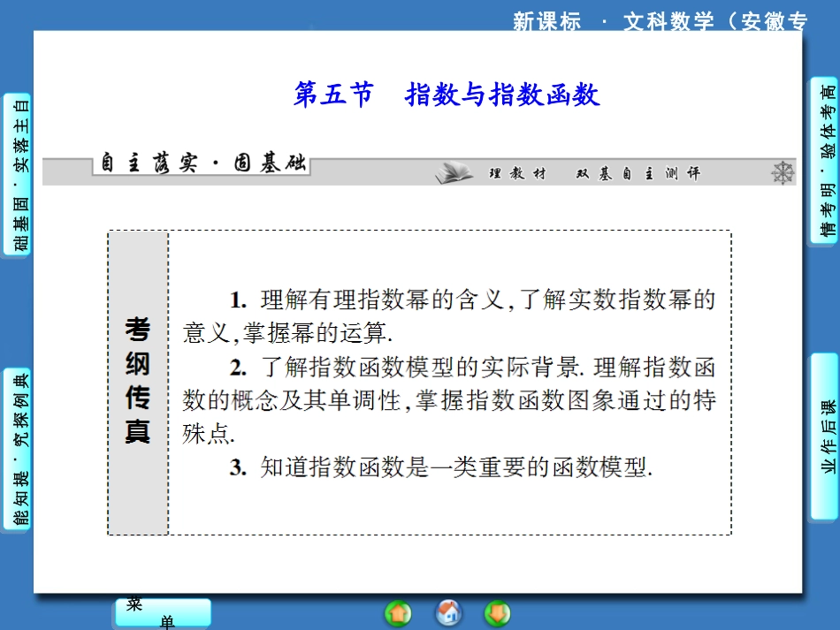
Task: Click the 考纲传真 vertical label
Action: 138,381
